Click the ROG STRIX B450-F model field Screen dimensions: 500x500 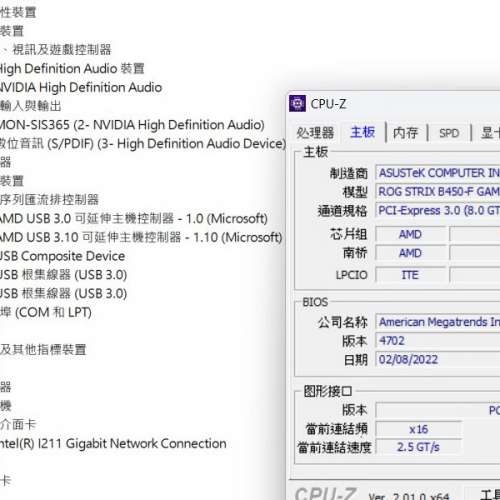[438, 192]
